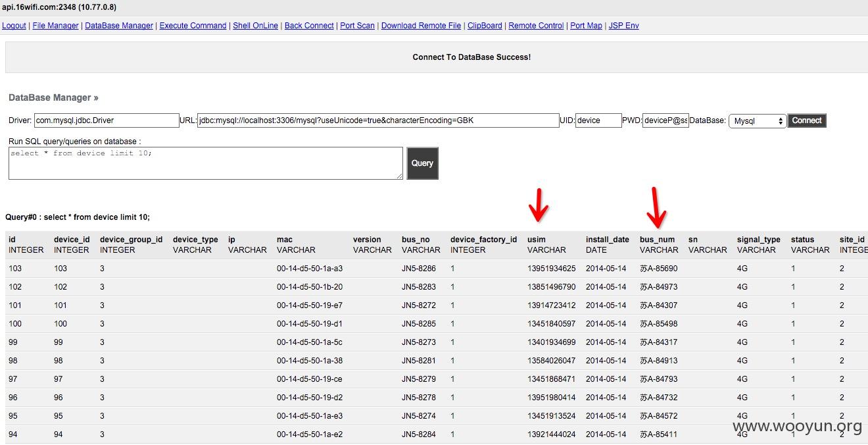Screen dimensions: 868x445
Task: Select usim value 13401934699
Action: (552, 342)
